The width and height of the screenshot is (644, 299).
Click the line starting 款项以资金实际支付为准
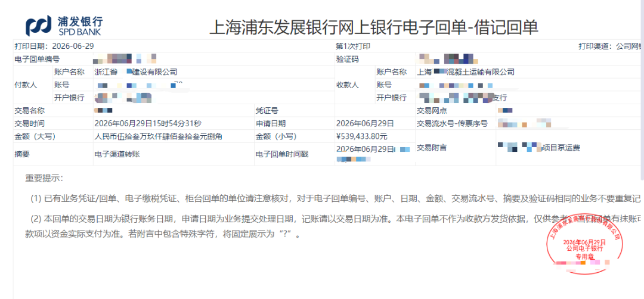pos(163,235)
